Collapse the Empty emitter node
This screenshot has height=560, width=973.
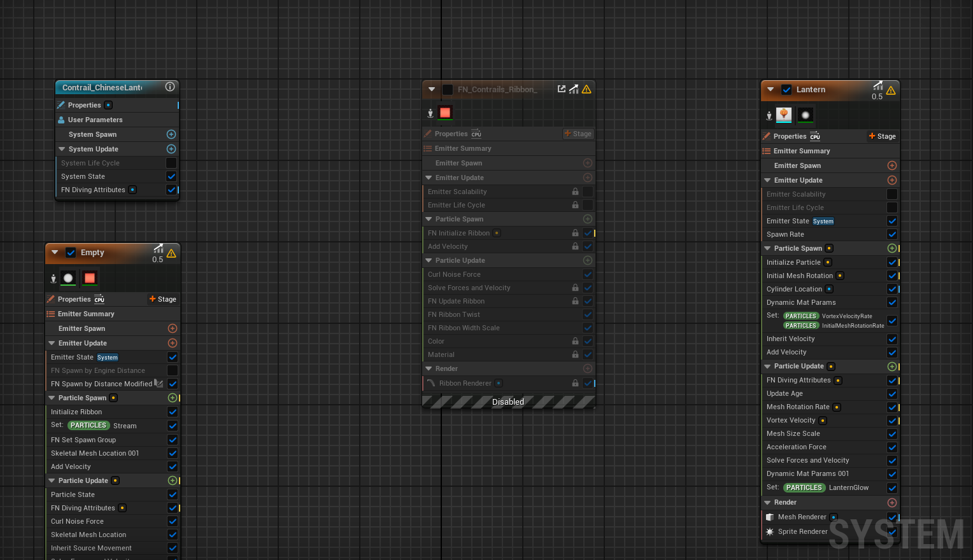[x=55, y=253]
